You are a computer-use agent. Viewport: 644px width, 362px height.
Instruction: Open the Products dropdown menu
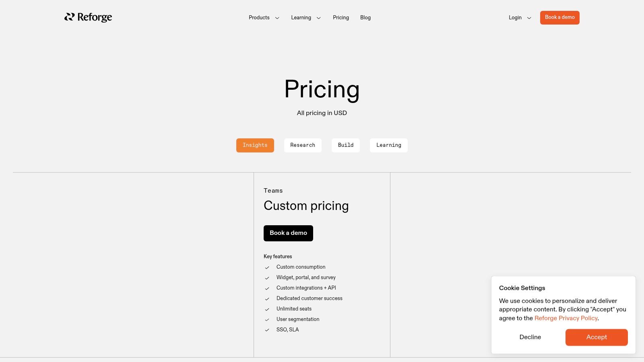click(x=264, y=18)
